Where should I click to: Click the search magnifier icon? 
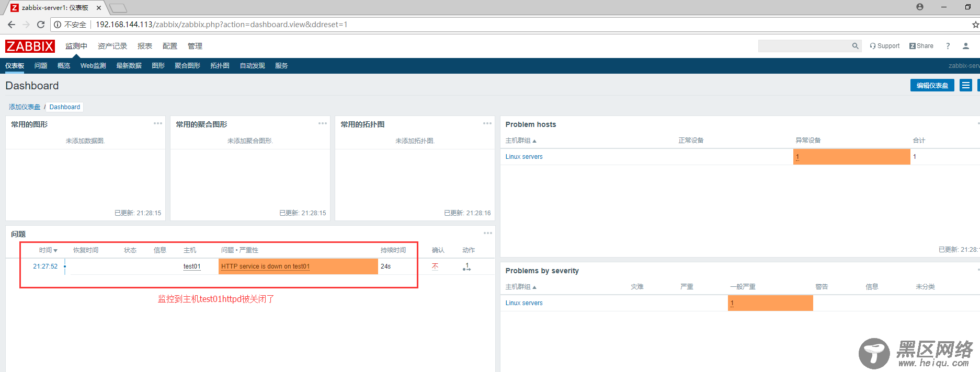855,46
